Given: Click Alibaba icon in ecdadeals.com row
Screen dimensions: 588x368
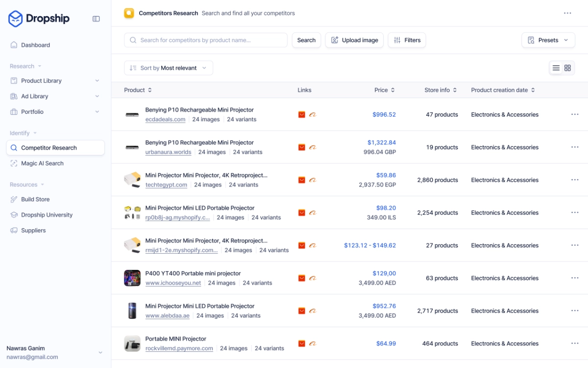Looking at the screenshot, I should 313,115.
